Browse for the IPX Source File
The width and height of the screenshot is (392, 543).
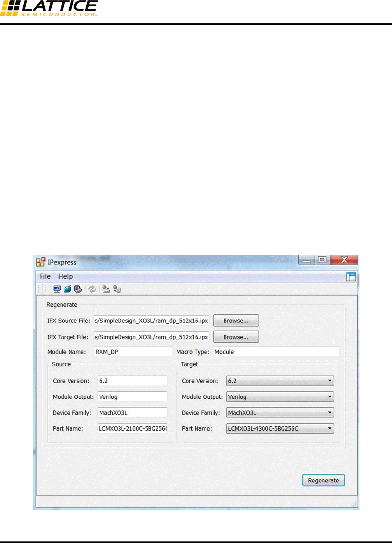click(x=236, y=321)
